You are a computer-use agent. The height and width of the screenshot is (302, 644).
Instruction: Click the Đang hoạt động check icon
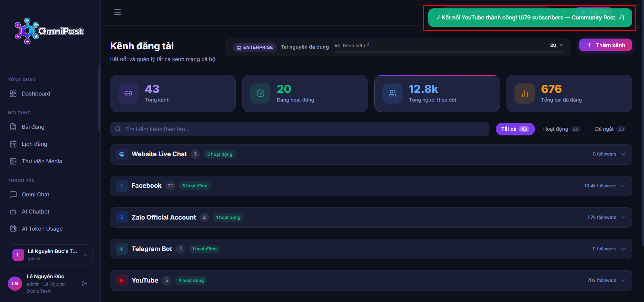(260, 94)
